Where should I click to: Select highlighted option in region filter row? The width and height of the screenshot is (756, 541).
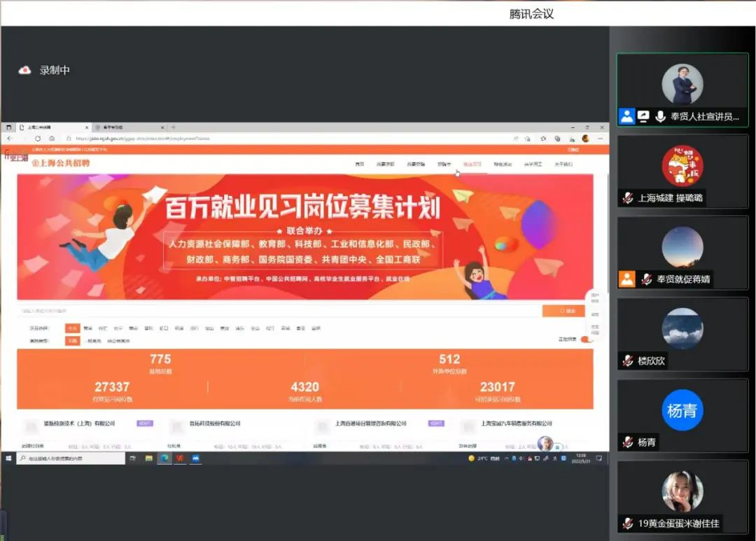[x=72, y=328]
